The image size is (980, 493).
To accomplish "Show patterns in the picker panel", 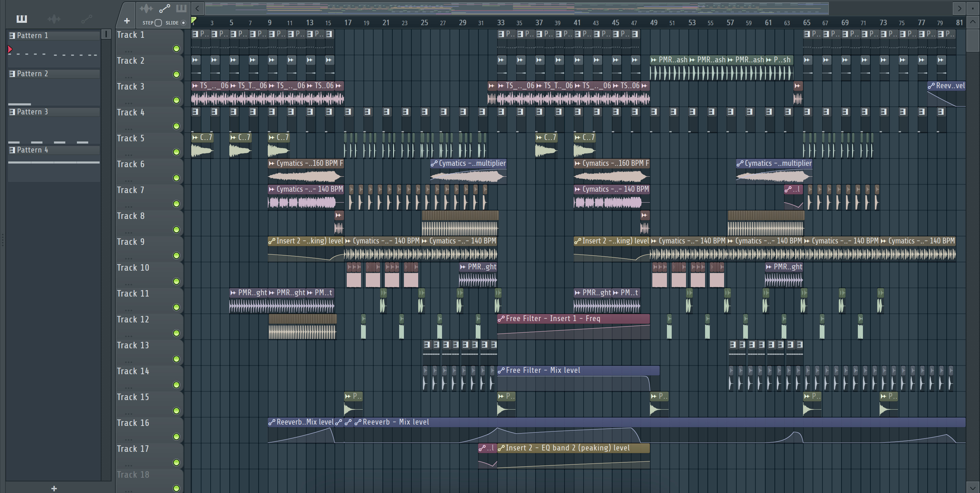I will click(22, 19).
